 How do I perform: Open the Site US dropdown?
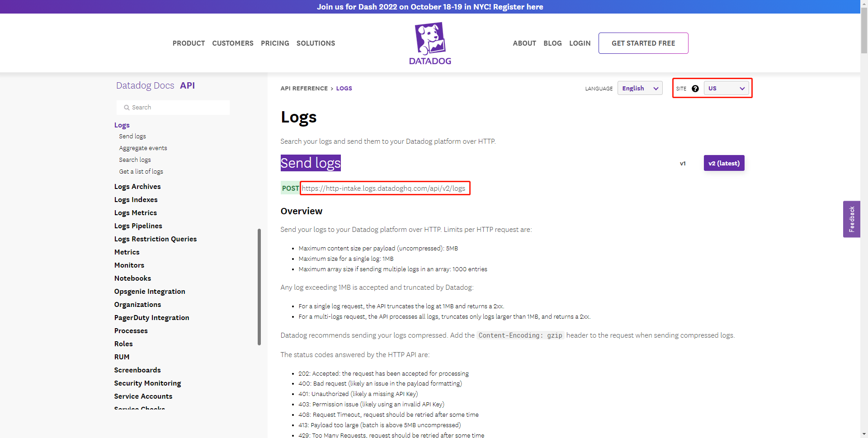click(726, 88)
